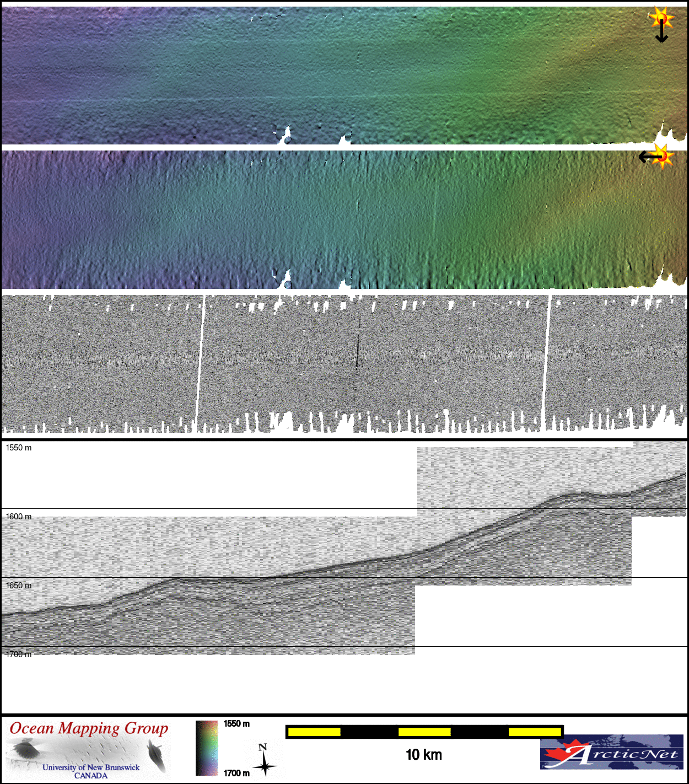This screenshot has width=689, height=784.
Task: Click the 1600 m profile depth label
Action: click(19, 517)
